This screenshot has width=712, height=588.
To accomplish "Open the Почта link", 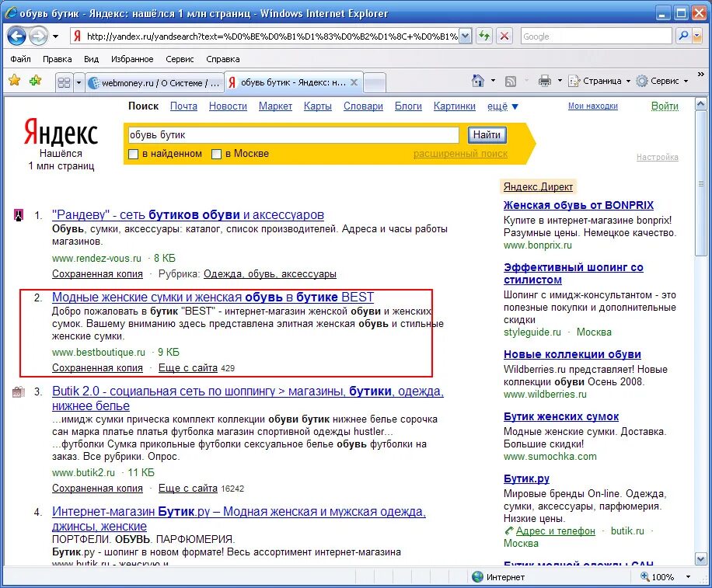I will (x=183, y=106).
